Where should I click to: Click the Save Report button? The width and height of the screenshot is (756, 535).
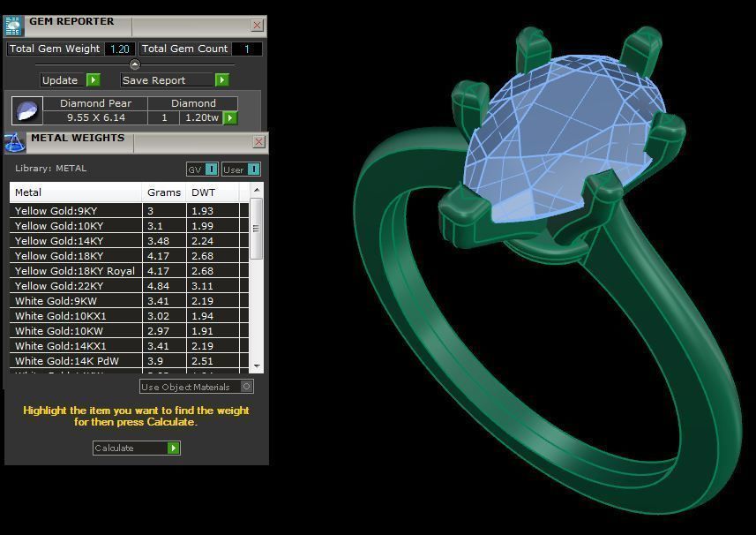175,80
